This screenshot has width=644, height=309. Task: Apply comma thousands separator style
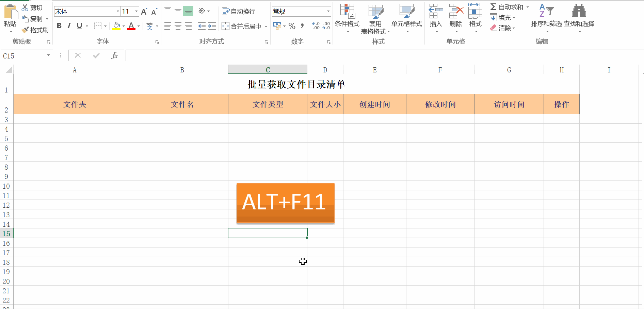302,26
